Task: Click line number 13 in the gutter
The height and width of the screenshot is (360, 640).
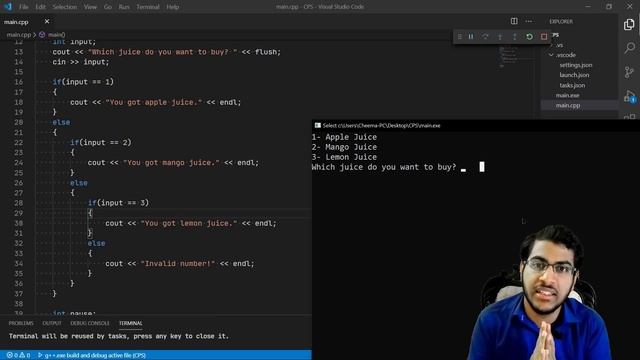Action: [18, 52]
